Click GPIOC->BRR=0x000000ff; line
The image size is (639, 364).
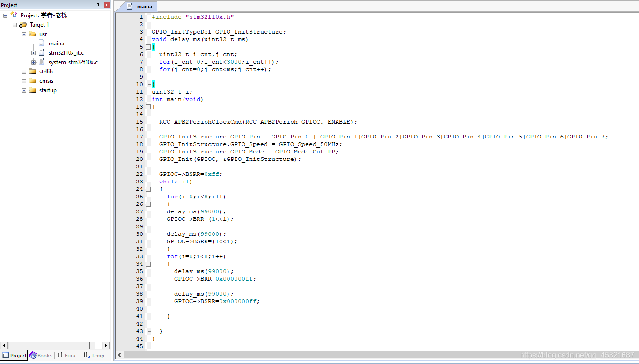215,279
